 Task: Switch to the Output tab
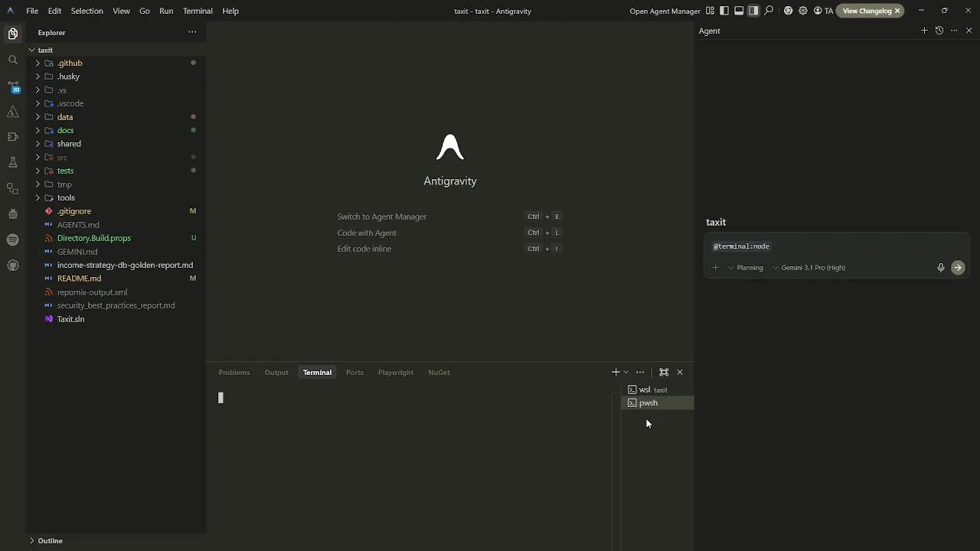(x=276, y=372)
